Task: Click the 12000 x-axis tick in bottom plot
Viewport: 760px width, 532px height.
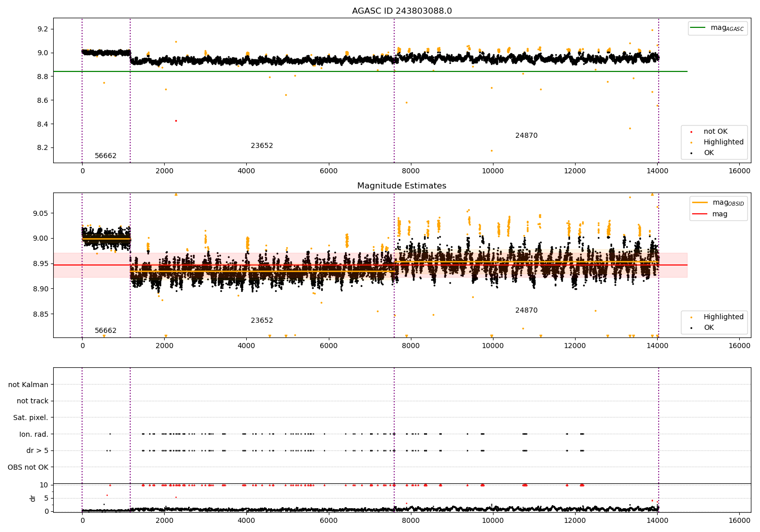Action: [x=575, y=520]
